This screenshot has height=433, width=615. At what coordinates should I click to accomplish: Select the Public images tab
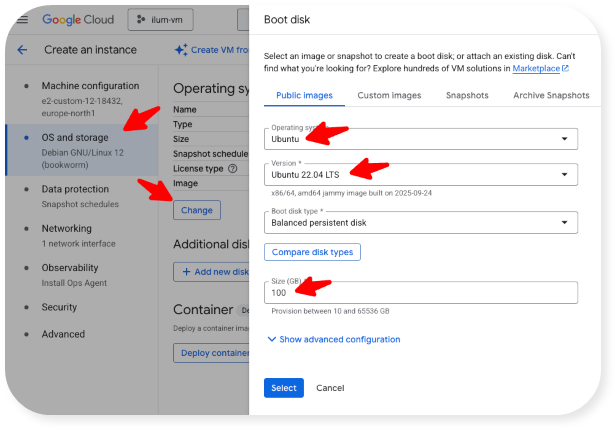304,95
